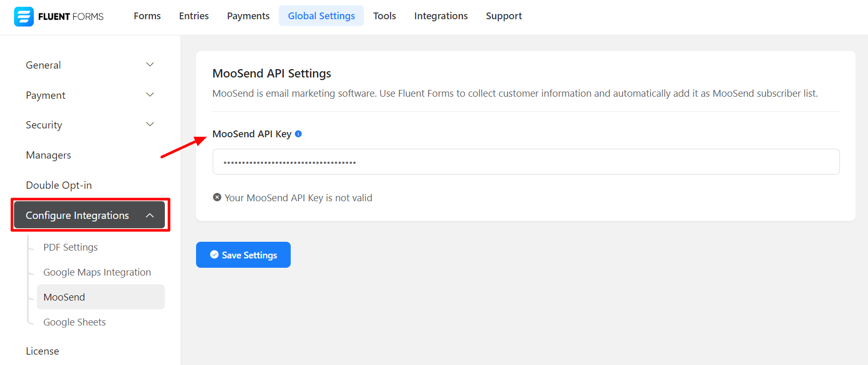The height and width of the screenshot is (365, 868).
Task: Click the info icon beside MooSend API Key
Action: (x=298, y=134)
